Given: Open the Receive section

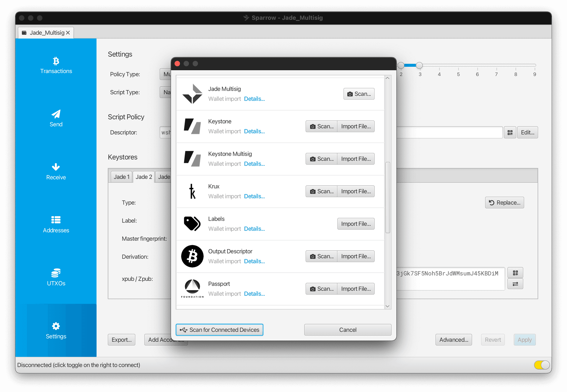Looking at the screenshot, I should [x=56, y=171].
